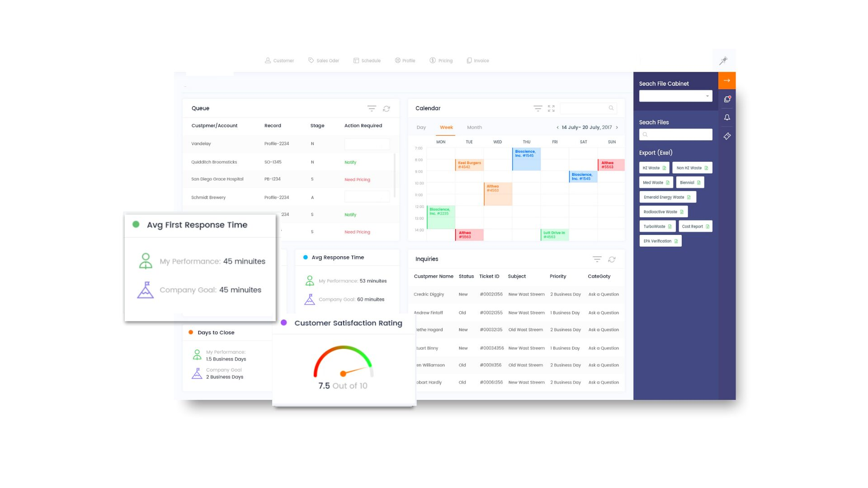Click the refresh icon in Inquiries panel
868x488 pixels.
(611, 259)
